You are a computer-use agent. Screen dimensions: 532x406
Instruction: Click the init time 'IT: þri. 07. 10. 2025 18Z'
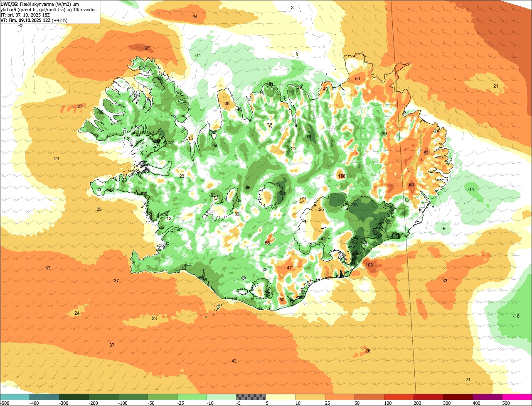(x=25, y=15)
